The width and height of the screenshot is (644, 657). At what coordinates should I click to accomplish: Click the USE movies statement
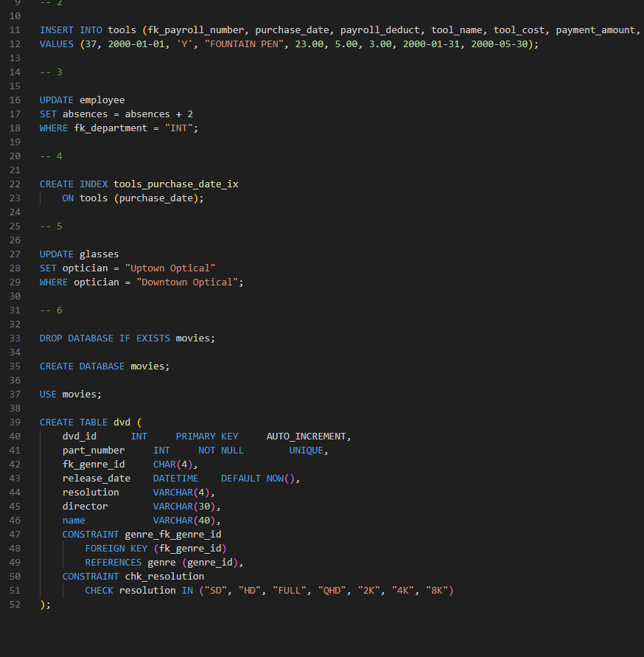[x=70, y=394]
